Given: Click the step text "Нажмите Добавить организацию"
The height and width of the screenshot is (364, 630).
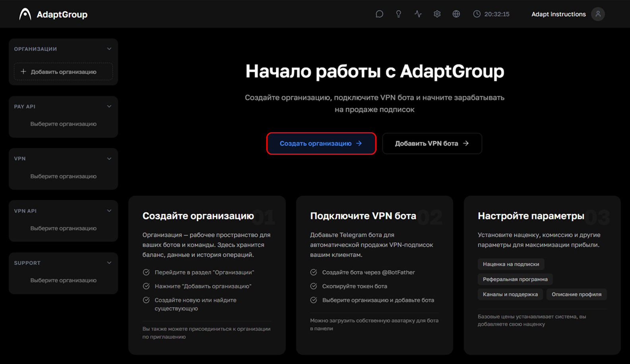Looking at the screenshot, I should [203, 286].
